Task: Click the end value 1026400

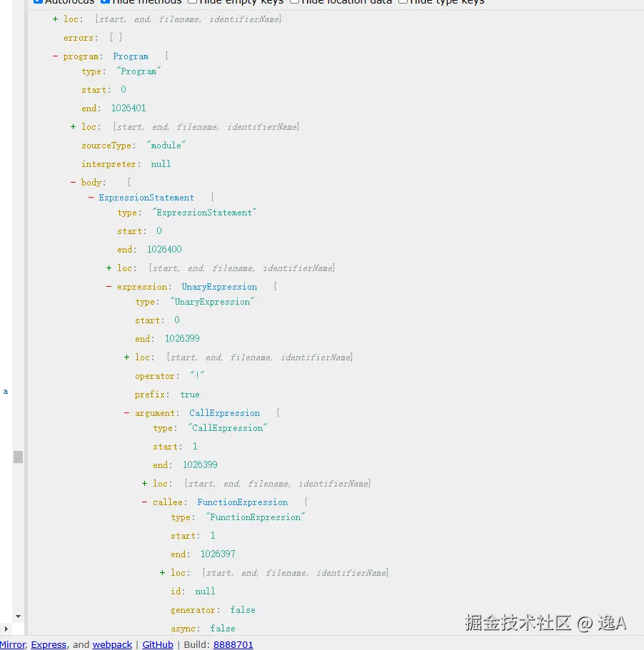Action: (164, 250)
